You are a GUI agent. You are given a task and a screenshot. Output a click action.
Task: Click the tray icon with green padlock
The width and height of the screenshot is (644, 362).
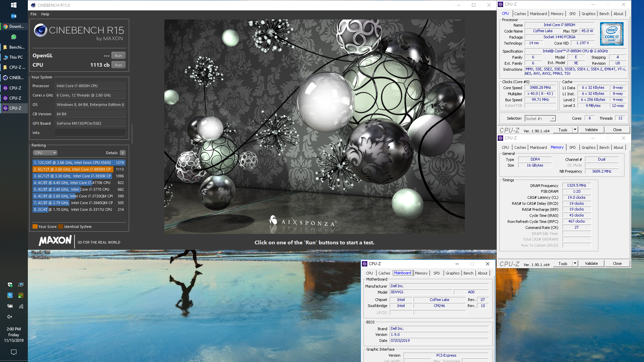click(21, 295)
